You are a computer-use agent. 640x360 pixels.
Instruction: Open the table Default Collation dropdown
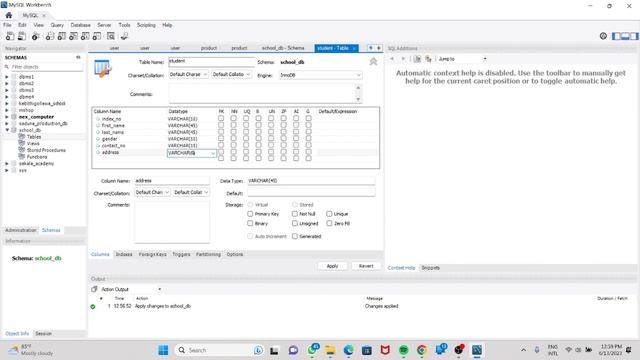(x=231, y=74)
